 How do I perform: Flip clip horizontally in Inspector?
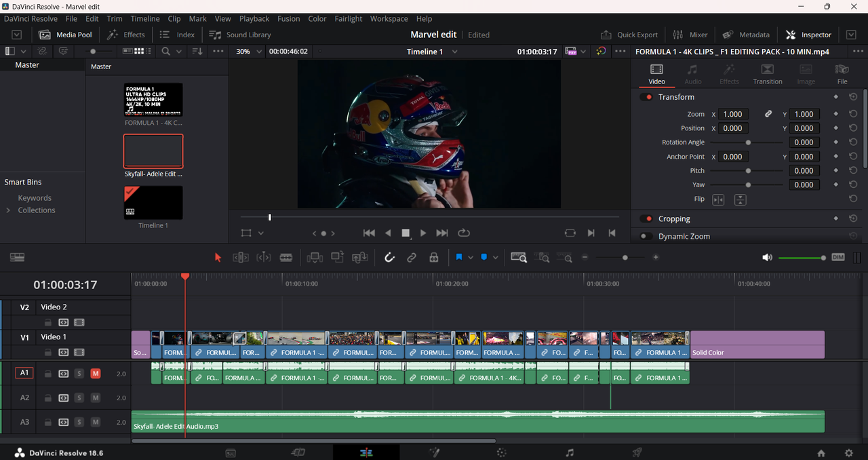(718, 199)
